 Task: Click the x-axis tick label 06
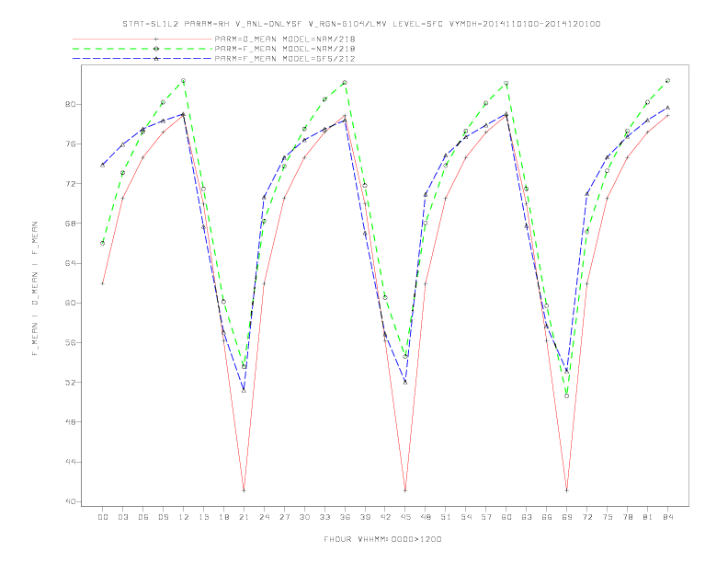pos(143,517)
